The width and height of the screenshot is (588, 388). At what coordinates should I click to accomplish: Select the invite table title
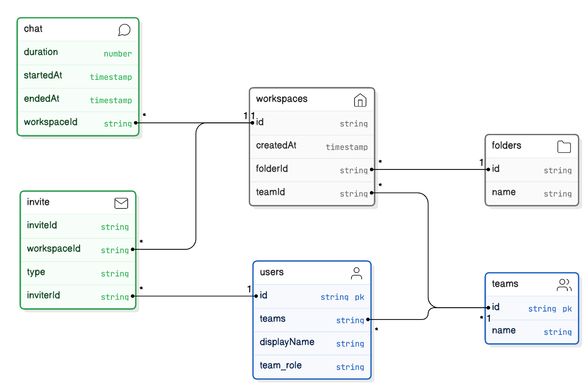[x=38, y=202]
